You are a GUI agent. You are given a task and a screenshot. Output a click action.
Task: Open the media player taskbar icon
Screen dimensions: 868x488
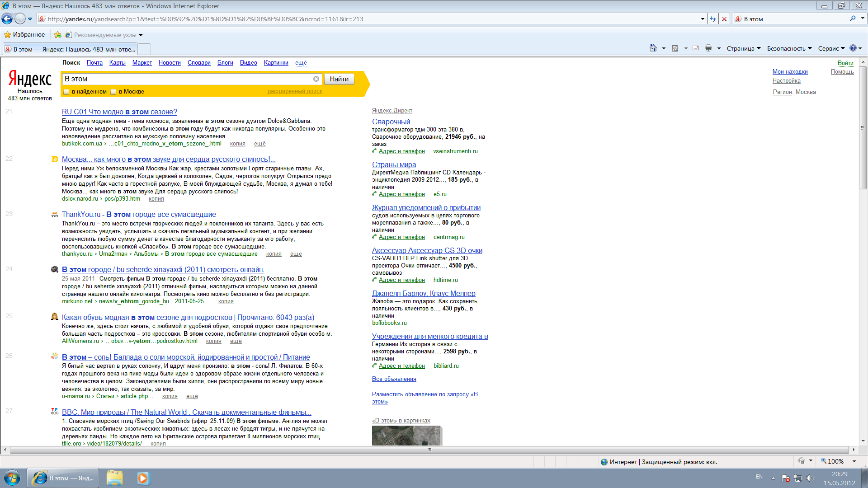[x=143, y=478]
